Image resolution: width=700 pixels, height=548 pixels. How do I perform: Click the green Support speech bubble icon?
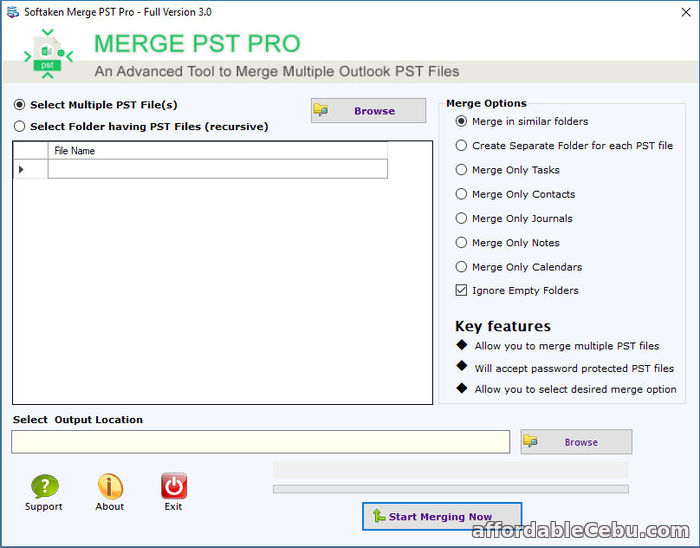44,487
